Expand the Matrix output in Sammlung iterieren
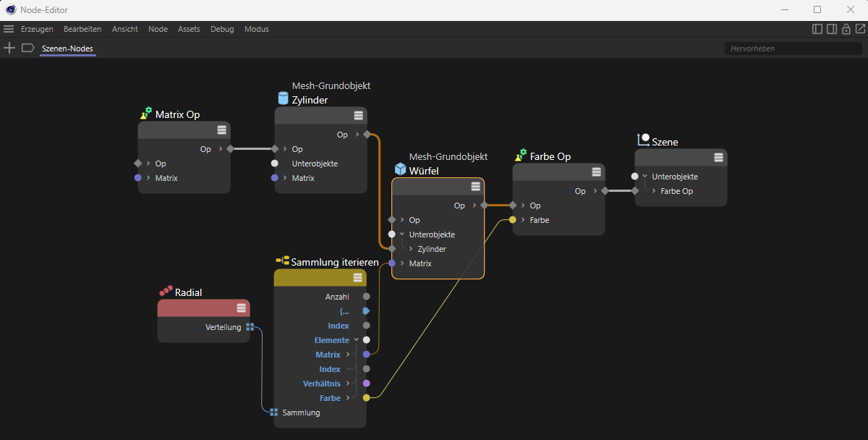Screen dimensions: 868x440 click(348, 355)
